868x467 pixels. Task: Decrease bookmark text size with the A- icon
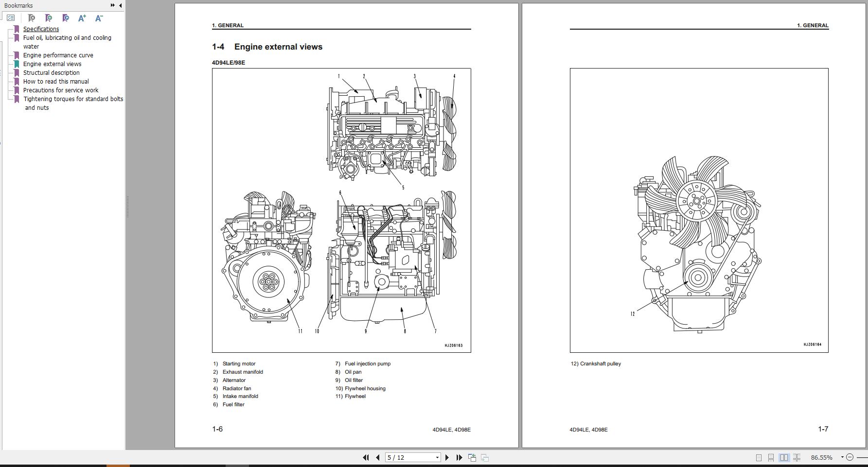(99, 18)
